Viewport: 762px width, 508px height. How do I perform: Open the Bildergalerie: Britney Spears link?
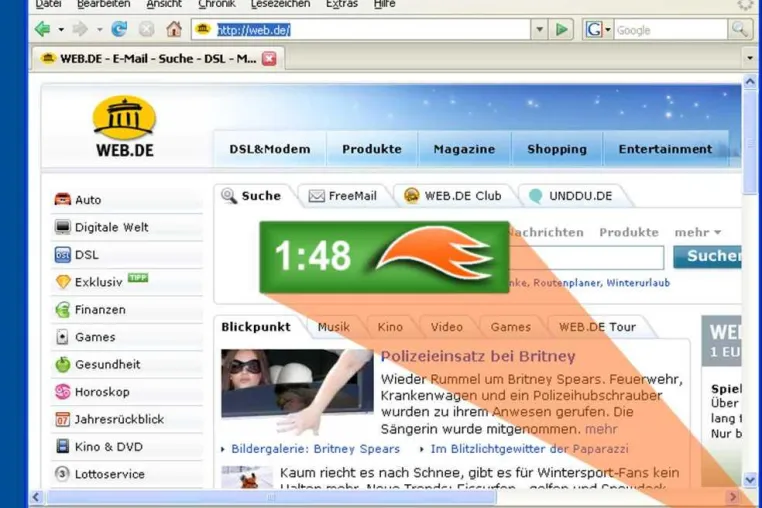[x=315, y=449]
